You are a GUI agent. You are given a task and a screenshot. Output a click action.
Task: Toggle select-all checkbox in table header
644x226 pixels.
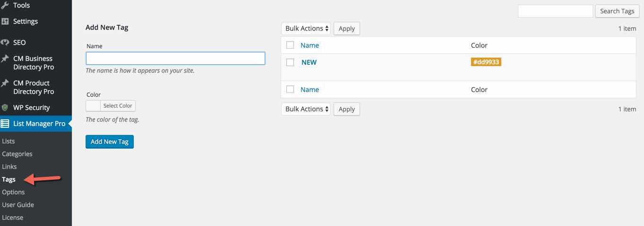tap(291, 45)
